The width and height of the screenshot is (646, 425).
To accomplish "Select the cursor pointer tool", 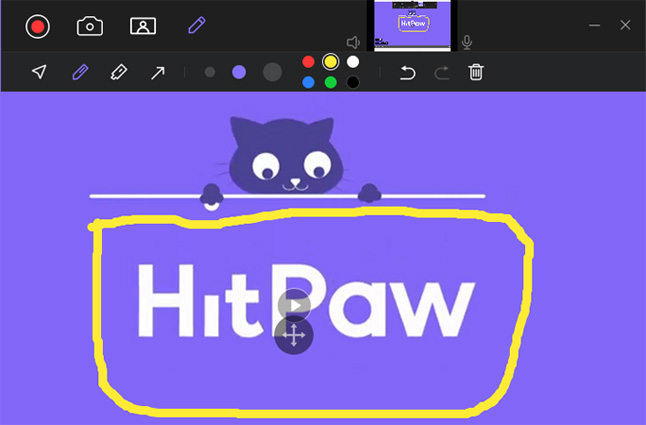I will (x=39, y=72).
